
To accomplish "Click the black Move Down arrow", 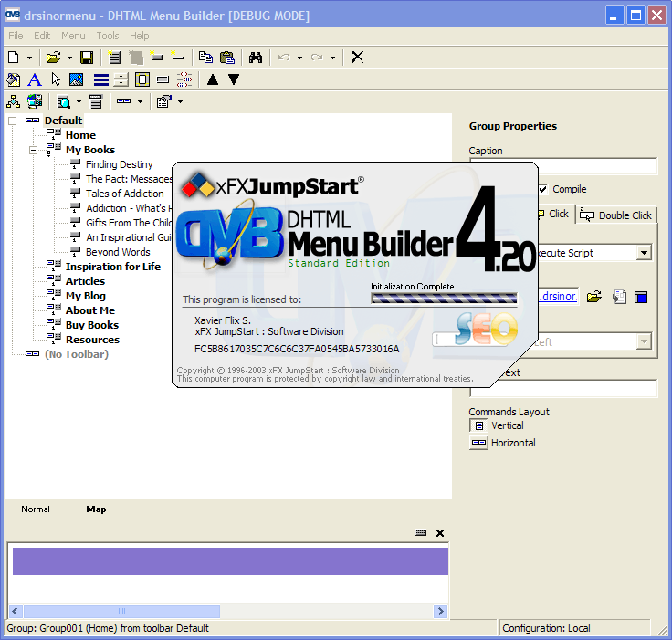I will tap(234, 79).
